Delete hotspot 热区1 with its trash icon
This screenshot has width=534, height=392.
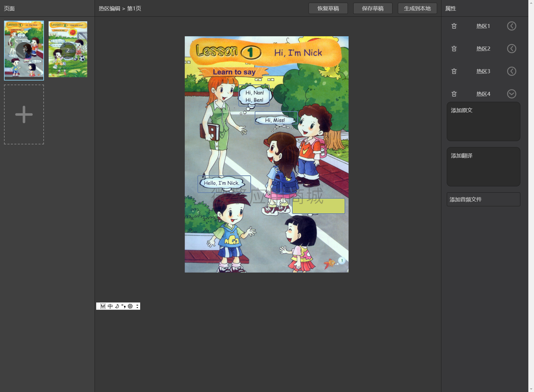tap(454, 26)
